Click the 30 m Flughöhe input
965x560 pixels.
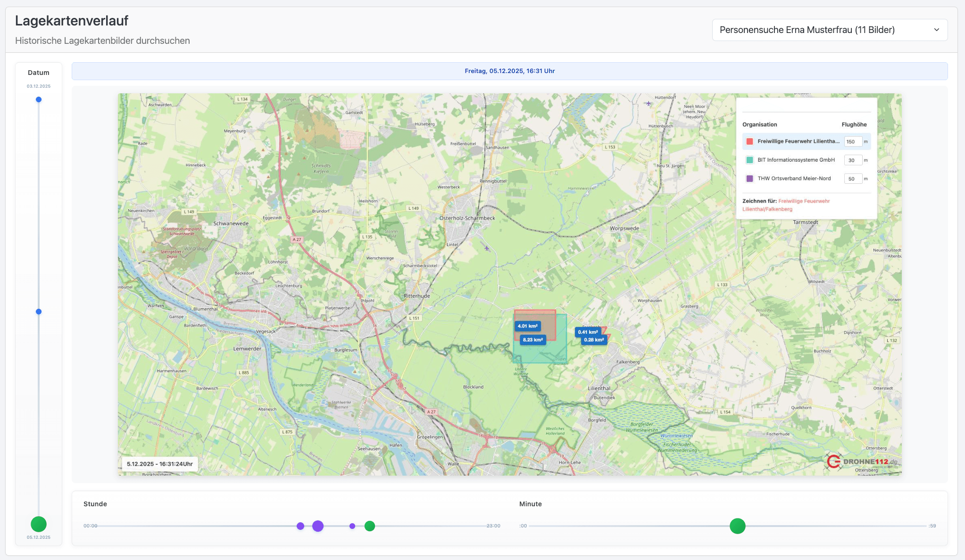tap(852, 160)
